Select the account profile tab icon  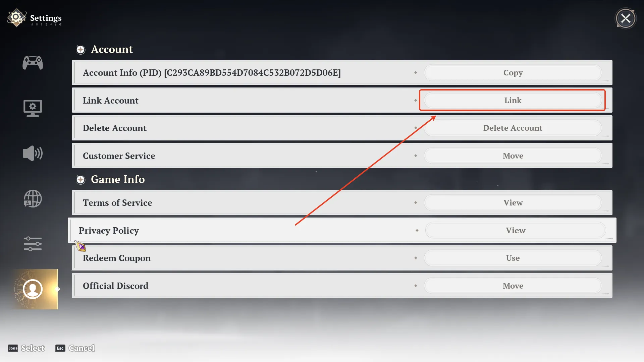pyautogui.click(x=33, y=289)
